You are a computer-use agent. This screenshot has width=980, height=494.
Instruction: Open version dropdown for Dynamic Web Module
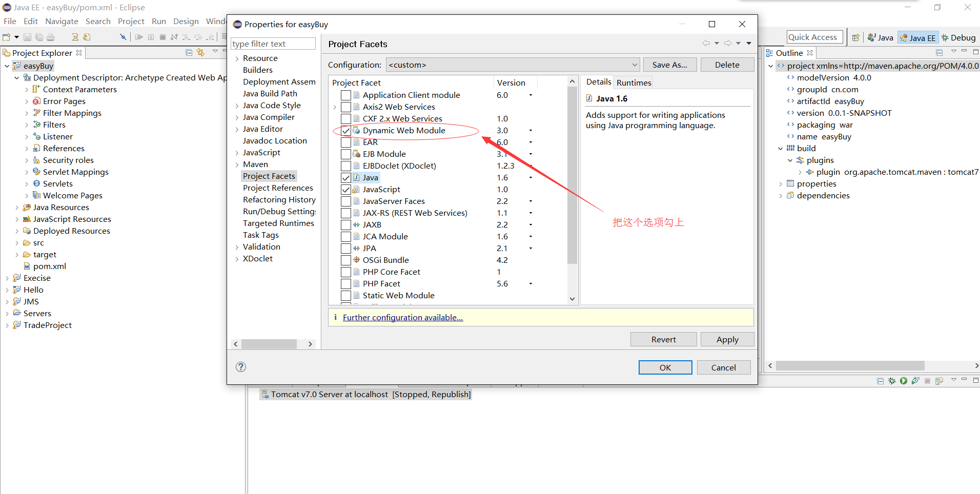[x=530, y=131]
